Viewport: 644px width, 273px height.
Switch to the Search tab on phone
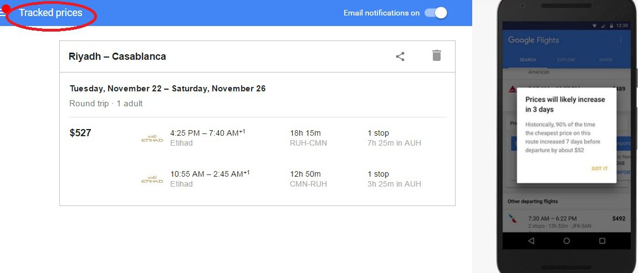528,60
